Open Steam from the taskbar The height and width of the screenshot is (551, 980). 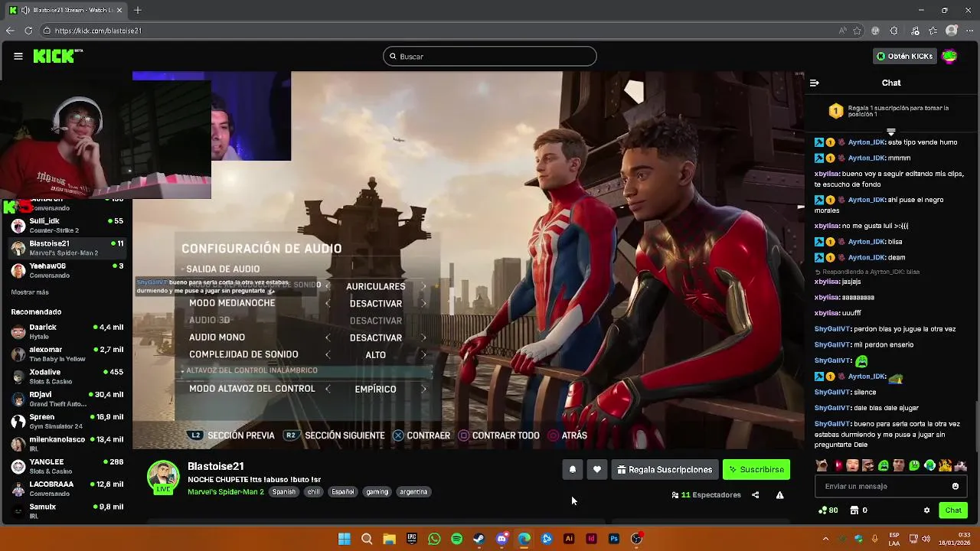pos(479,539)
